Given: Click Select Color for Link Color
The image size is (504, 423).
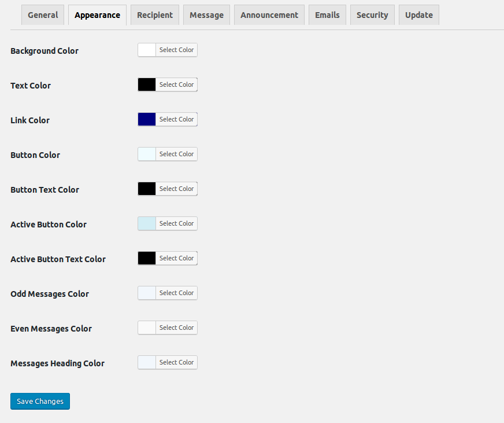Looking at the screenshot, I should coord(176,119).
